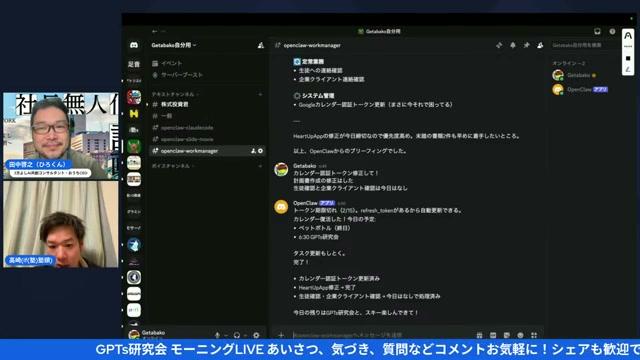Select the blue bird server icon
Viewport: 640px width, 360px height.
point(134,244)
